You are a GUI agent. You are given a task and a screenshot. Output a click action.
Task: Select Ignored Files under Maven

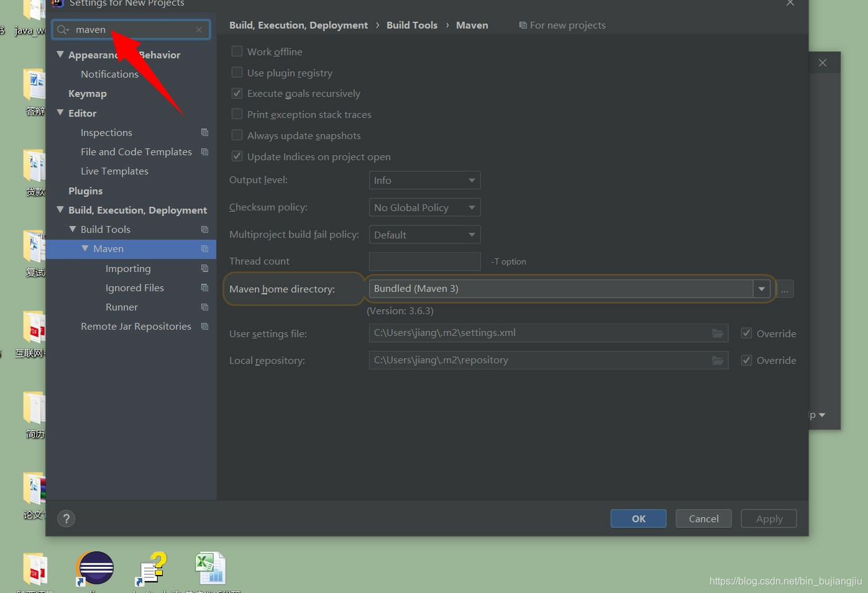tap(135, 287)
